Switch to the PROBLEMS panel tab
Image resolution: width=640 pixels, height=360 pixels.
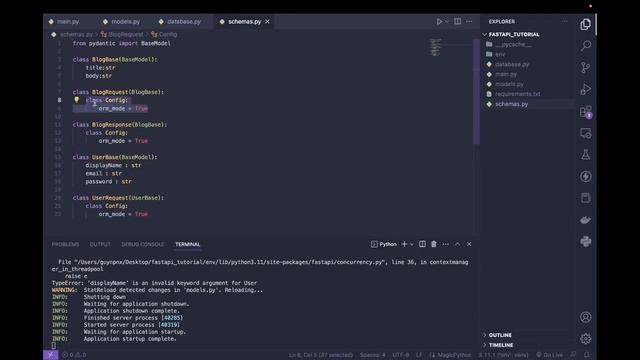[65, 244]
